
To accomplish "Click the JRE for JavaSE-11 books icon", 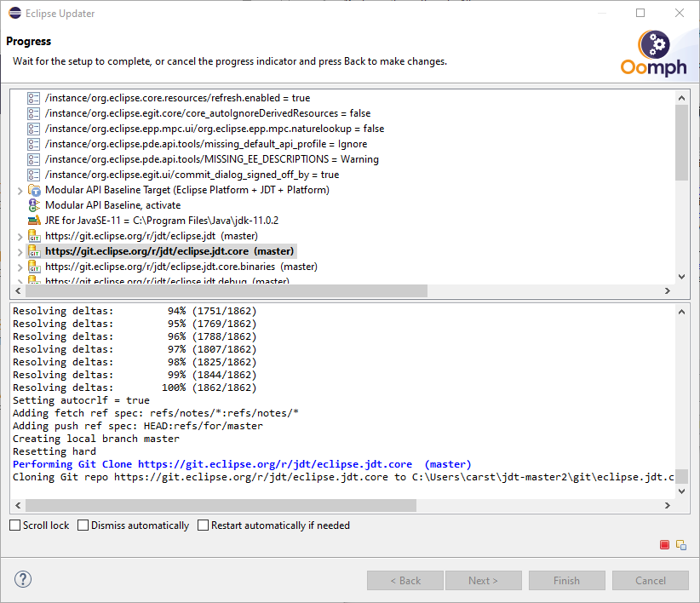I will [x=34, y=221].
